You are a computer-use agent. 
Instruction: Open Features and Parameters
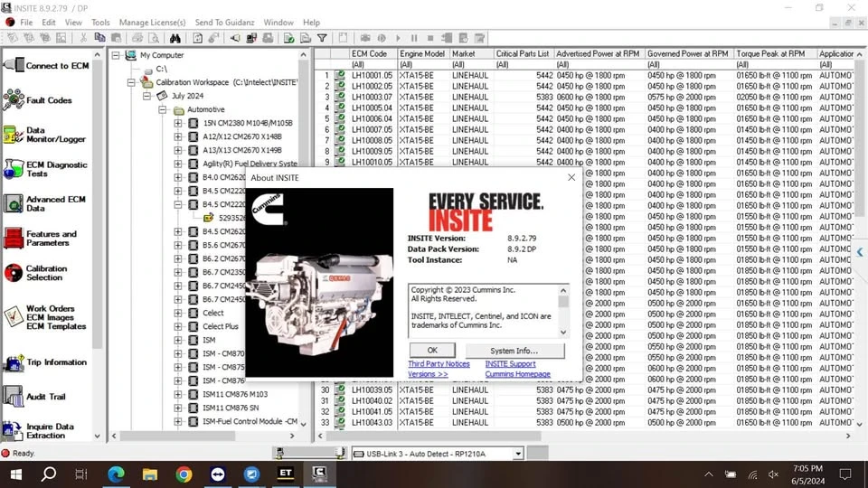(40, 238)
